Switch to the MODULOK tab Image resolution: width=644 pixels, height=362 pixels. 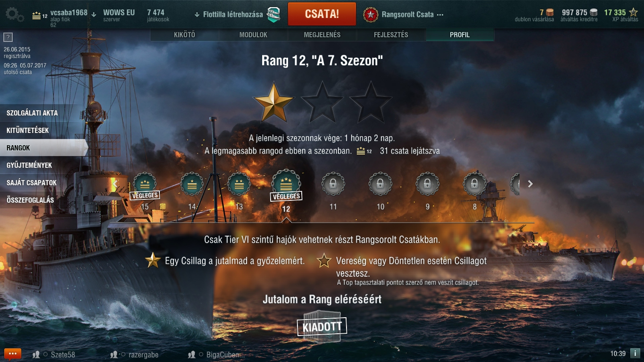[253, 35]
